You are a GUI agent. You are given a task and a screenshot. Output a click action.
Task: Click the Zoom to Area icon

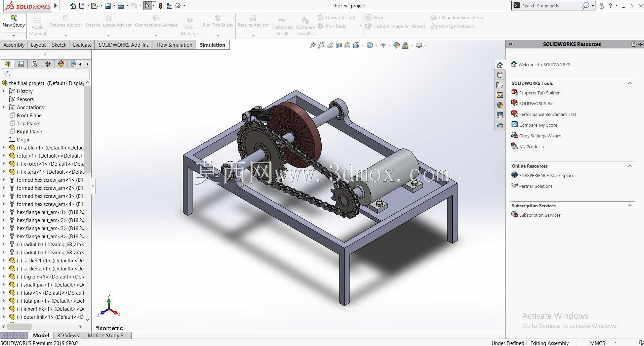point(321,45)
